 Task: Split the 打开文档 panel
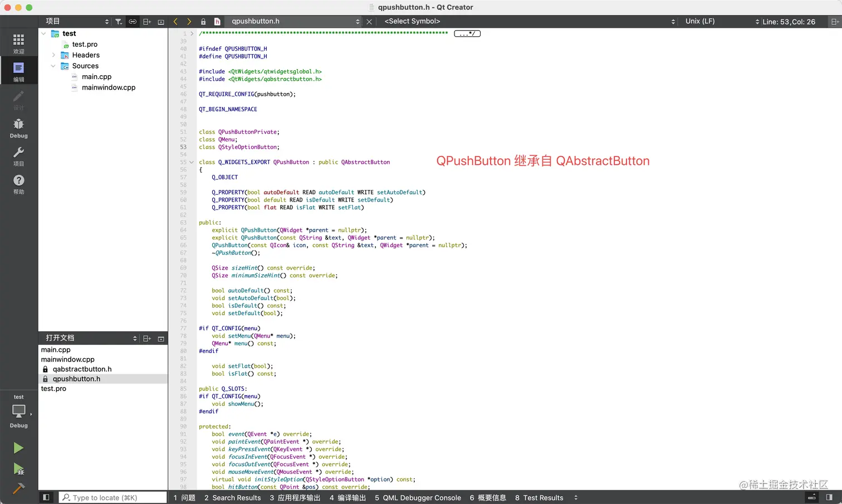click(147, 339)
